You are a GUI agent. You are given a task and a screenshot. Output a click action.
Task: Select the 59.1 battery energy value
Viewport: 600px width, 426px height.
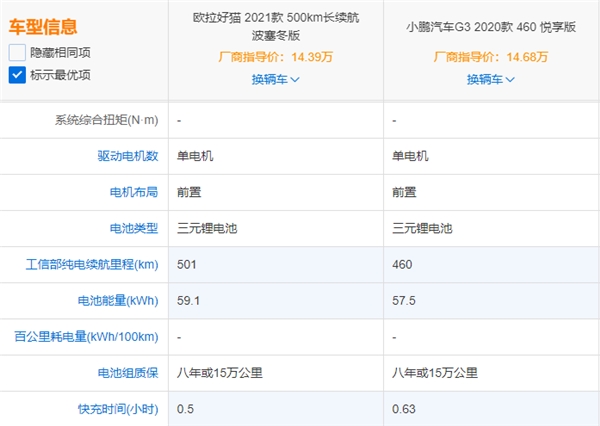(188, 300)
